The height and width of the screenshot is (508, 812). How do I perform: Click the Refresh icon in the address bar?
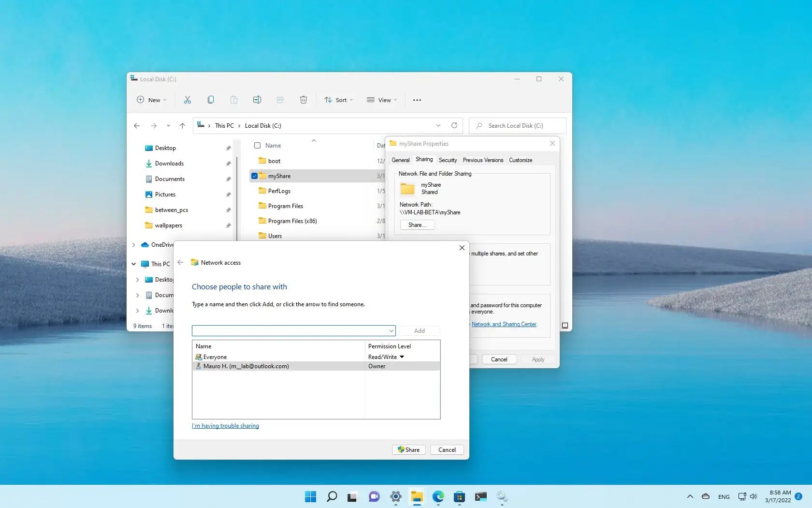click(453, 125)
